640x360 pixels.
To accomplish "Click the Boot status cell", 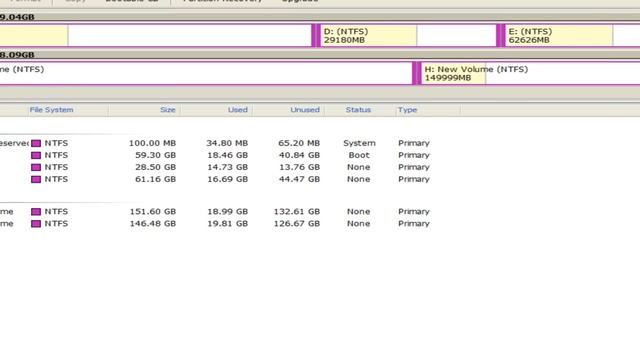I will click(x=359, y=155).
